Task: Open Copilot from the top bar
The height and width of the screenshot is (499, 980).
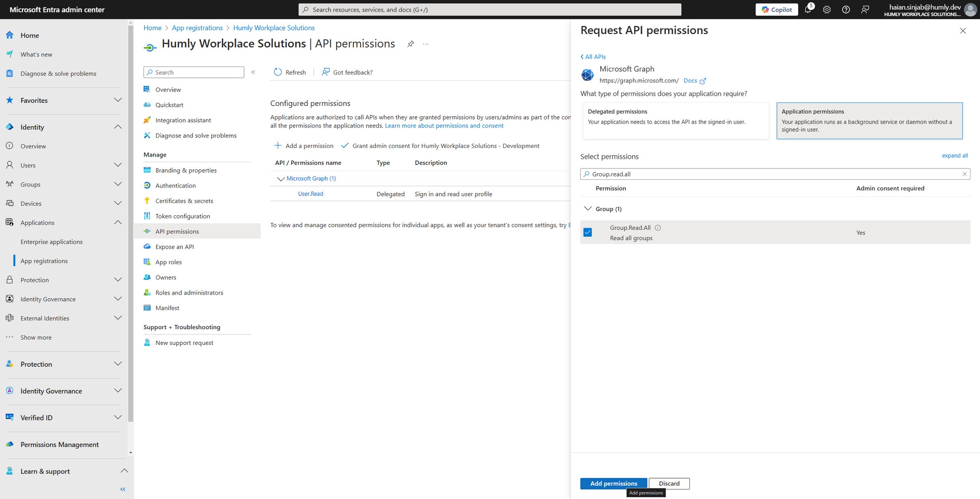Action: (776, 9)
